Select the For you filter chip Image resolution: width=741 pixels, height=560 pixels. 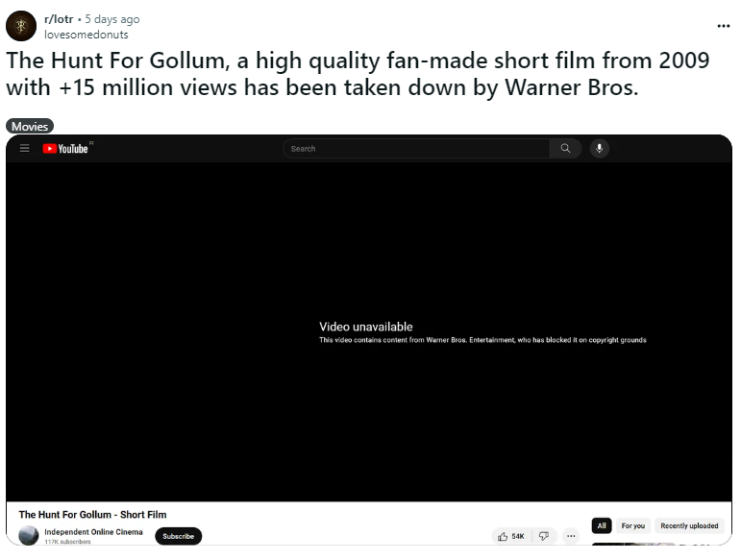click(632, 525)
